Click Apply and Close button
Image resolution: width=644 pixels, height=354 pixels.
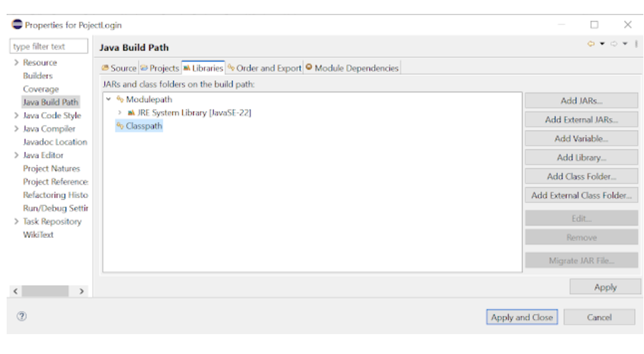click(x=521, y=317)
